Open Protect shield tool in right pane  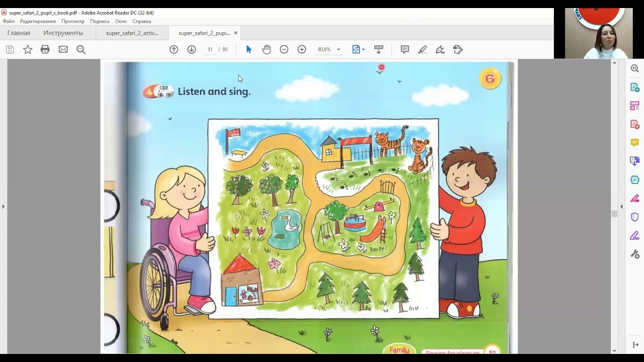tap(635, 217)
